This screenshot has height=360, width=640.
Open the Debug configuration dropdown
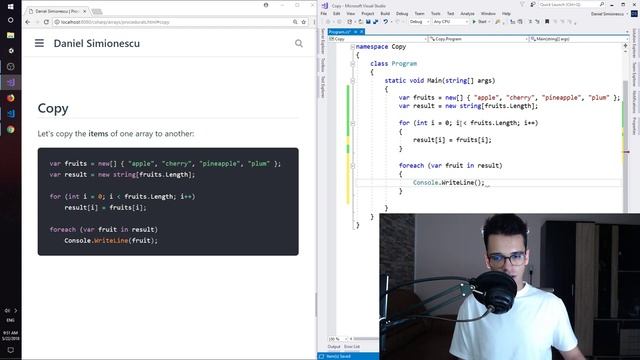pyautogui.click(x=419, y=22)
